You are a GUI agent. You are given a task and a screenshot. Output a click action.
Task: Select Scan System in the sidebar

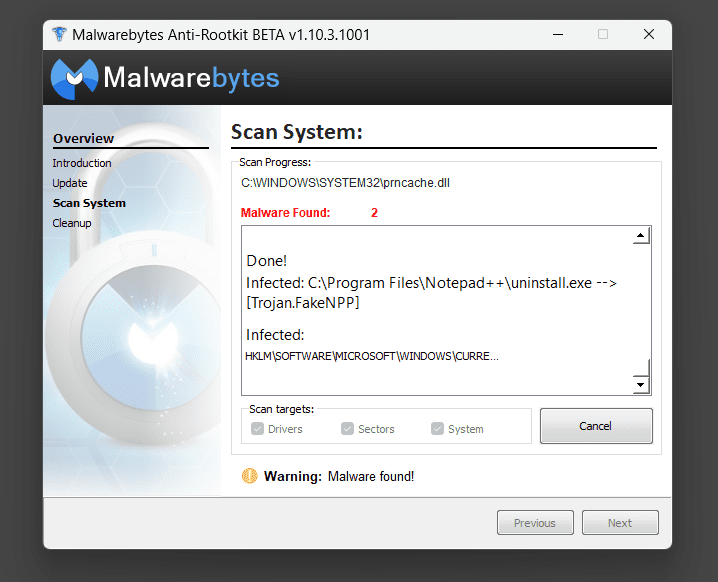pyautogui.click(x=89, y=203)
